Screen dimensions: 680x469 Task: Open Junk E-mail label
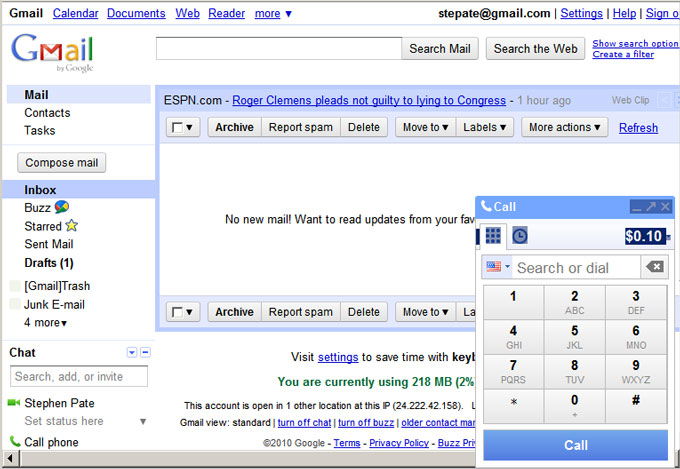point(54,305)
